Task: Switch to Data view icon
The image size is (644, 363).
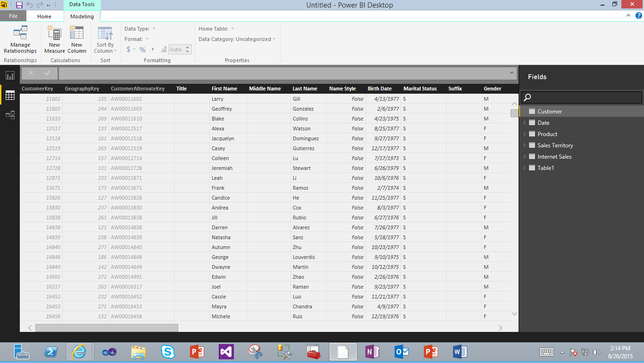Action: [10, 95]
